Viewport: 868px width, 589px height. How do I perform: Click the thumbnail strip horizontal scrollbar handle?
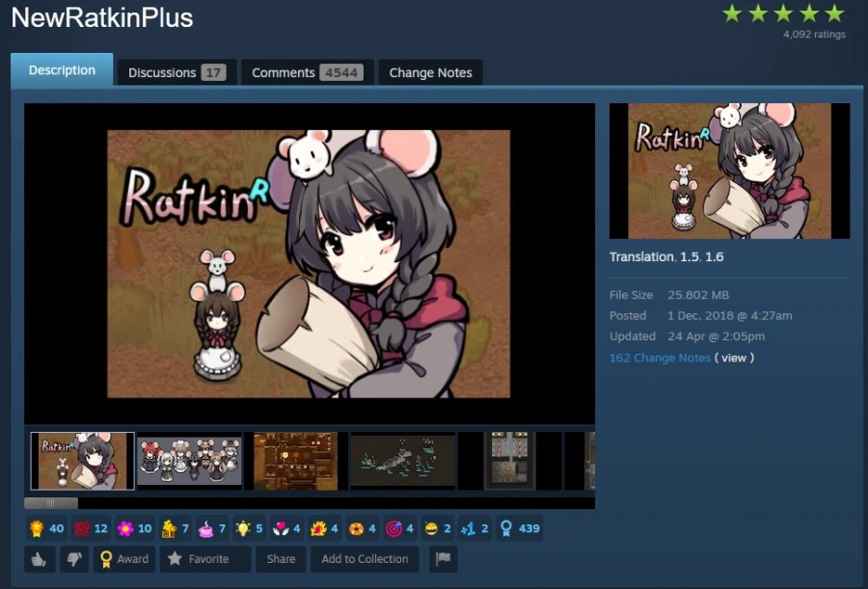point(51,503)
